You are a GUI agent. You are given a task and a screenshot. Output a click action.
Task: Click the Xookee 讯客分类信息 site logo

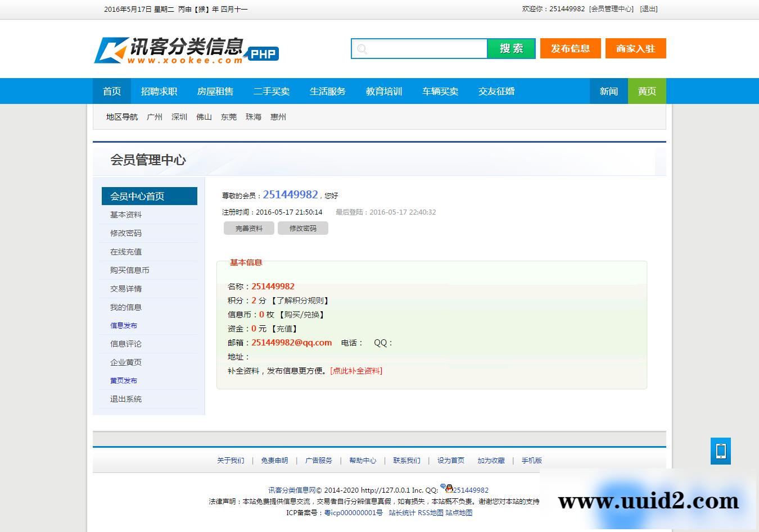click(x=186, y=49)
